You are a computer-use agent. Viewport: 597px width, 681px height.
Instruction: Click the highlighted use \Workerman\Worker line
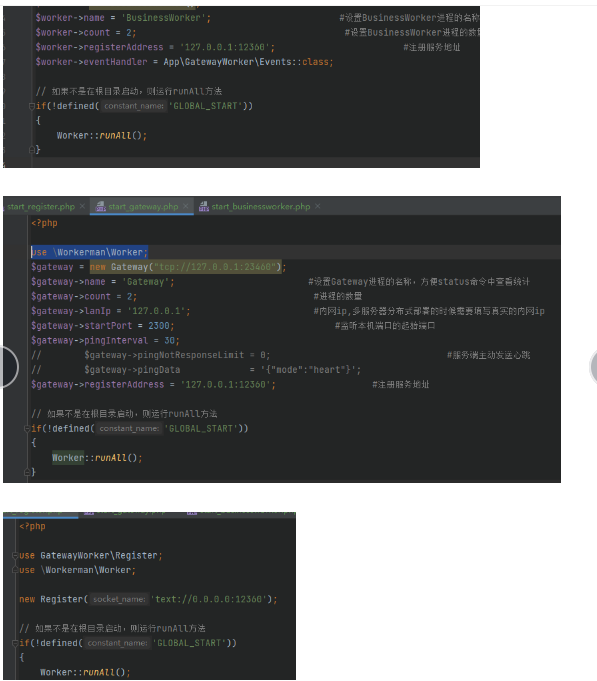89,252
